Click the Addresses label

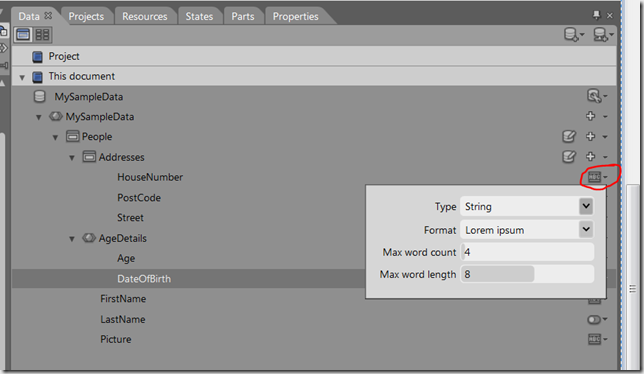point(122,157)
